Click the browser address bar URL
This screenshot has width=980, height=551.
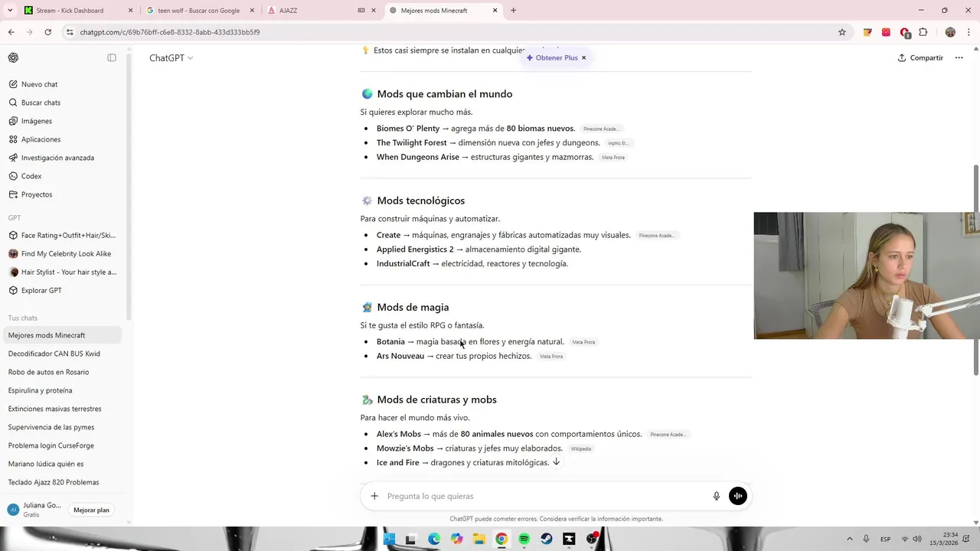coord(170,32)
